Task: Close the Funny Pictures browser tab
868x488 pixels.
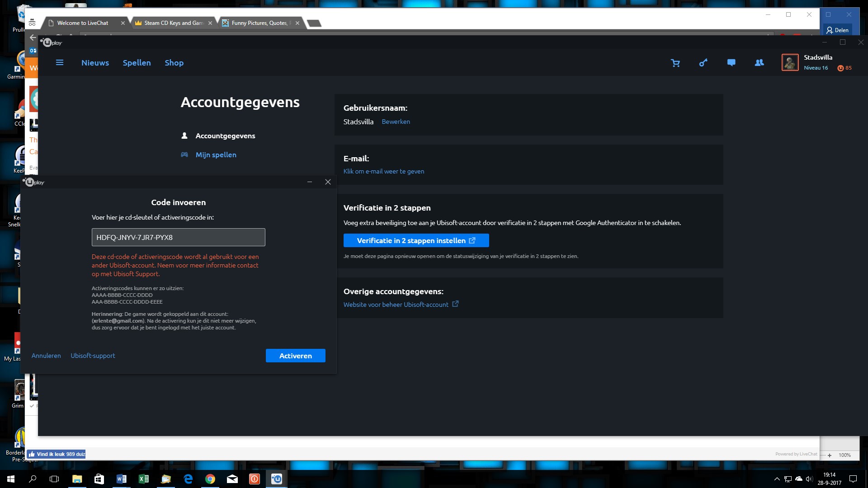Action: point(297,23)
